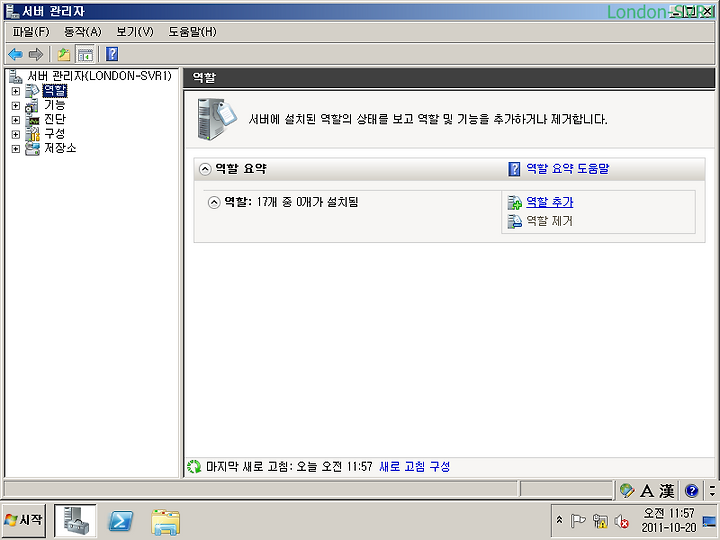Click the 역할 제거 link
Screen dimensions: 720x540
[x=549, y=221]
